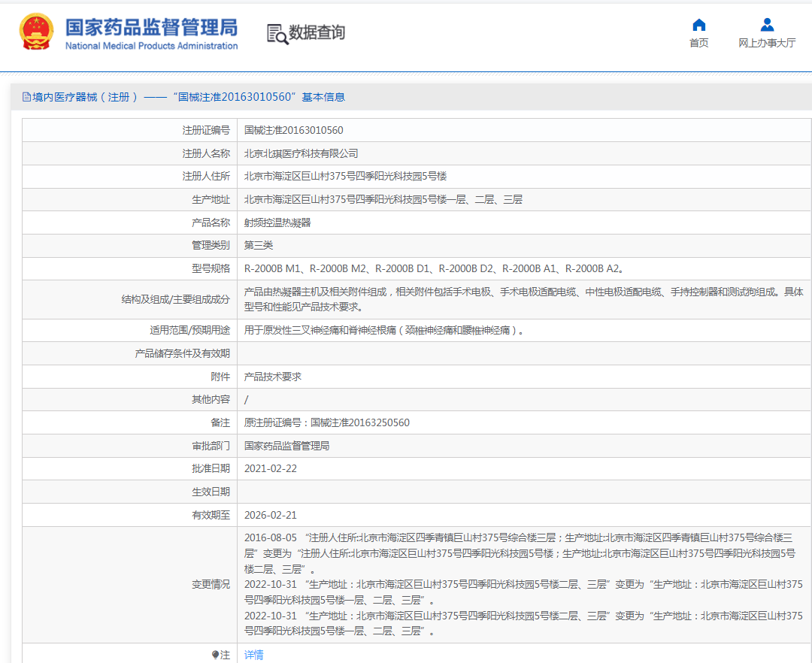812x663 pixels.
Task: Click the 数据查询 magnifier document icon
Action: (277, 33)
